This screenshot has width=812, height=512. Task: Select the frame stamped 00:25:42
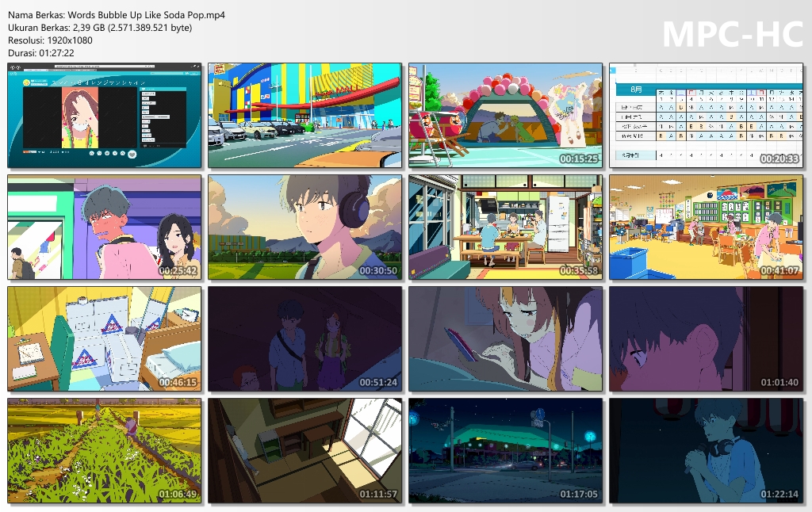(104, 227)
